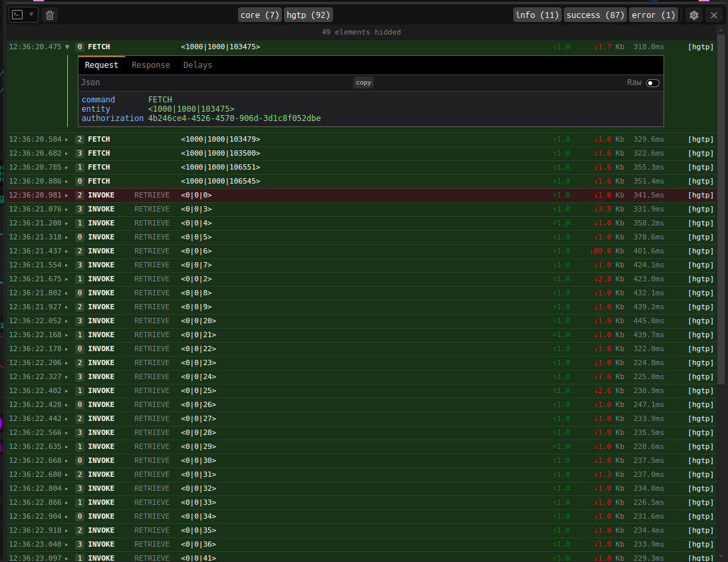
Task: Toggle the Raw view switch
Action: point(653,83)
